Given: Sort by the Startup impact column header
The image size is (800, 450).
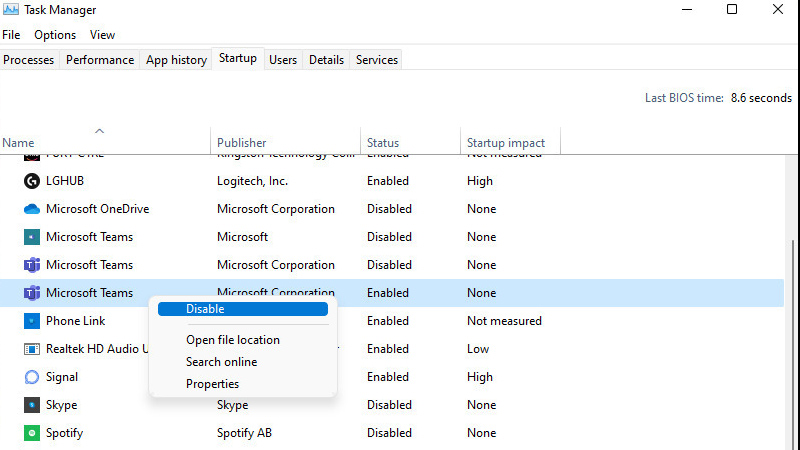Looking at the screenshot, I should click(506, 143).
